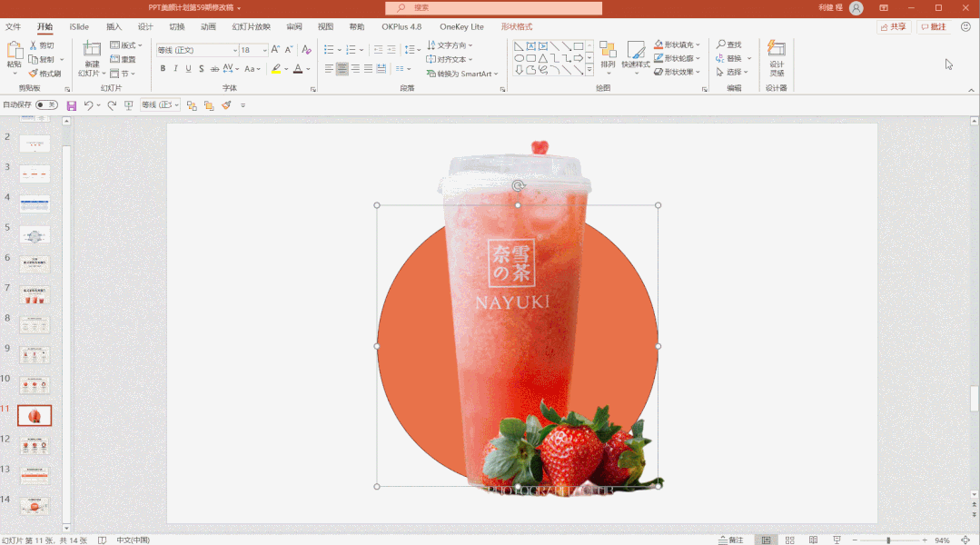
Task: Apply underline formatting with U
Action: click(x=188, y=69)
